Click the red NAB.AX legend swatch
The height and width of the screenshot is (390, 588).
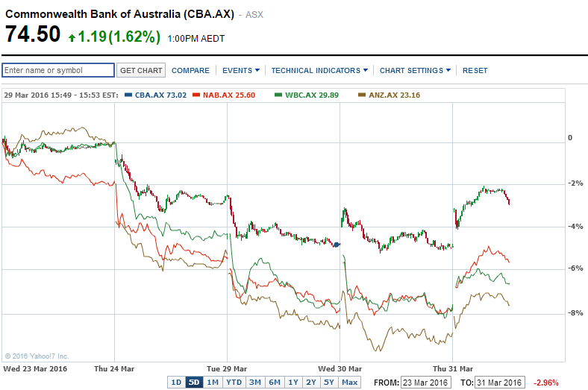pyautogui.click(x=196, y=95)
